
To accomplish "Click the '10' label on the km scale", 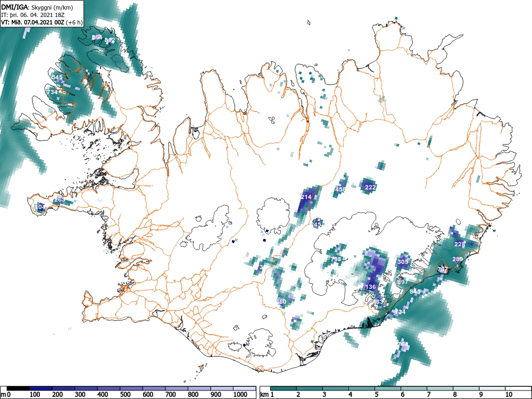I will coord(508,394).
